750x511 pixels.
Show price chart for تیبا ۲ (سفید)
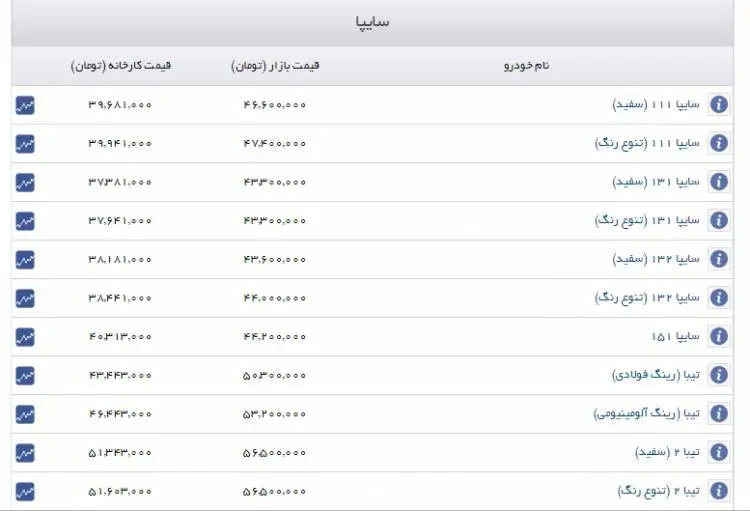coord(25,453)
